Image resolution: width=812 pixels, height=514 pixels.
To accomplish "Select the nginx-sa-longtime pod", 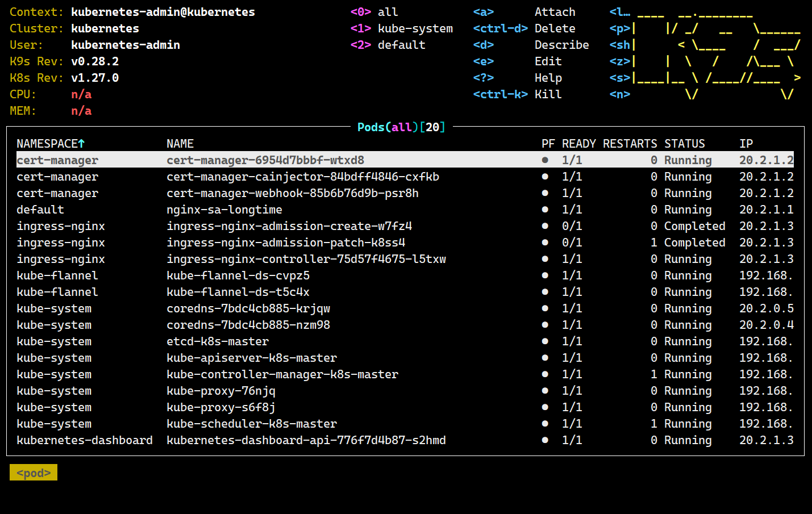I will (x=405, y=210).
